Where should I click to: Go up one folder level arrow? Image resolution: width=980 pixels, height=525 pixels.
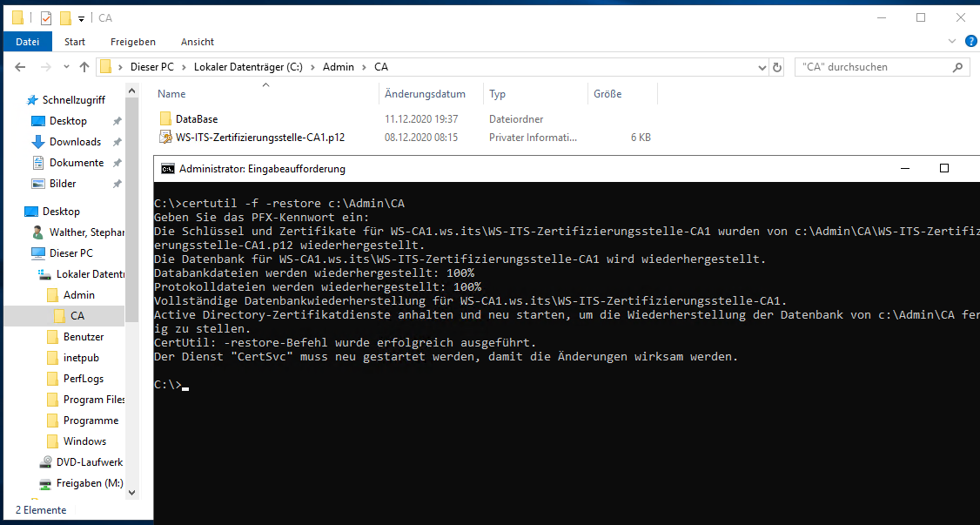(x=84, y=67)
